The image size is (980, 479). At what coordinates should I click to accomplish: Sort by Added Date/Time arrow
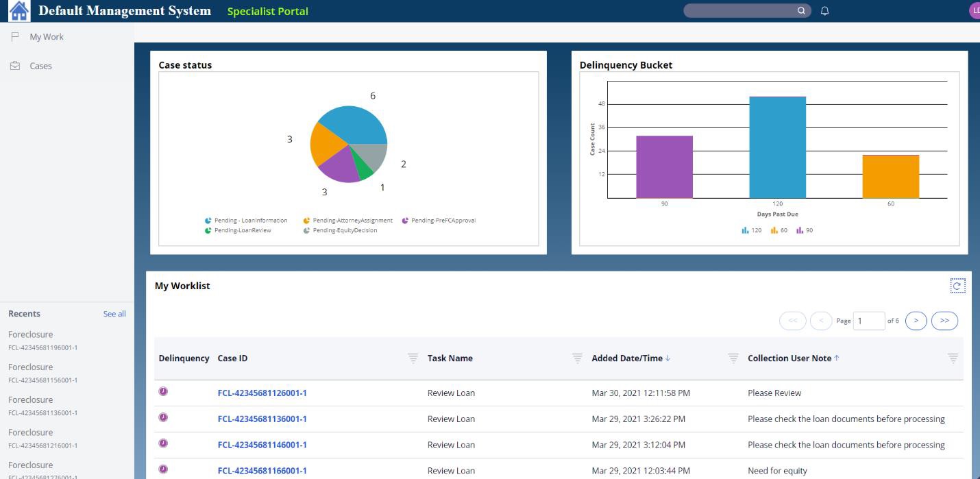click(x=668, y=358)
